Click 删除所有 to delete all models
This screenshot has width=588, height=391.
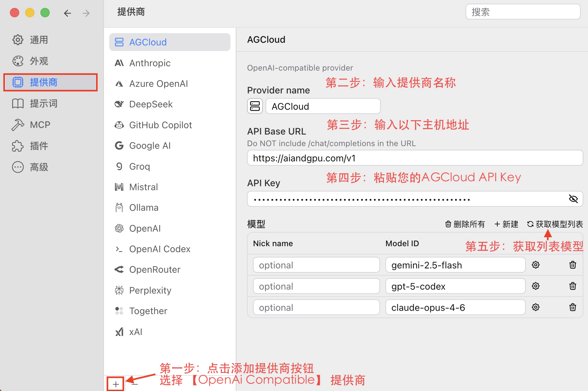click(465, 224)
